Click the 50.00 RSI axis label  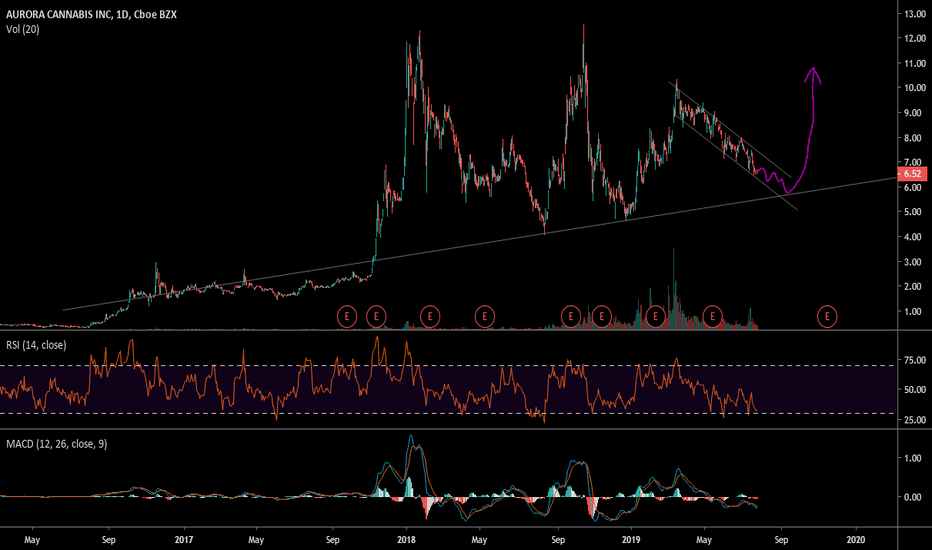tap(915, 389)
